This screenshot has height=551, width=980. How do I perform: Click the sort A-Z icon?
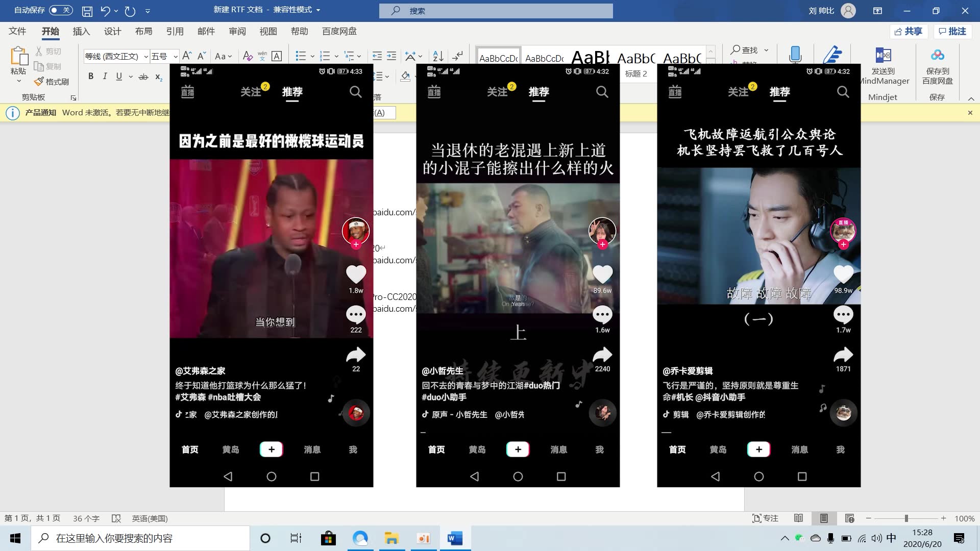[x=438, y=56]
